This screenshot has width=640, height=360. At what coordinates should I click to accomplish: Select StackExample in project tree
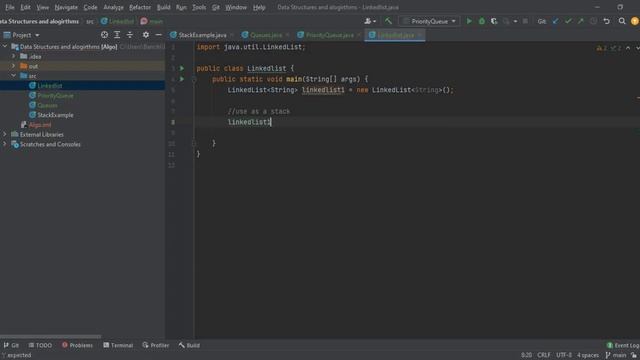click(56, 115)
